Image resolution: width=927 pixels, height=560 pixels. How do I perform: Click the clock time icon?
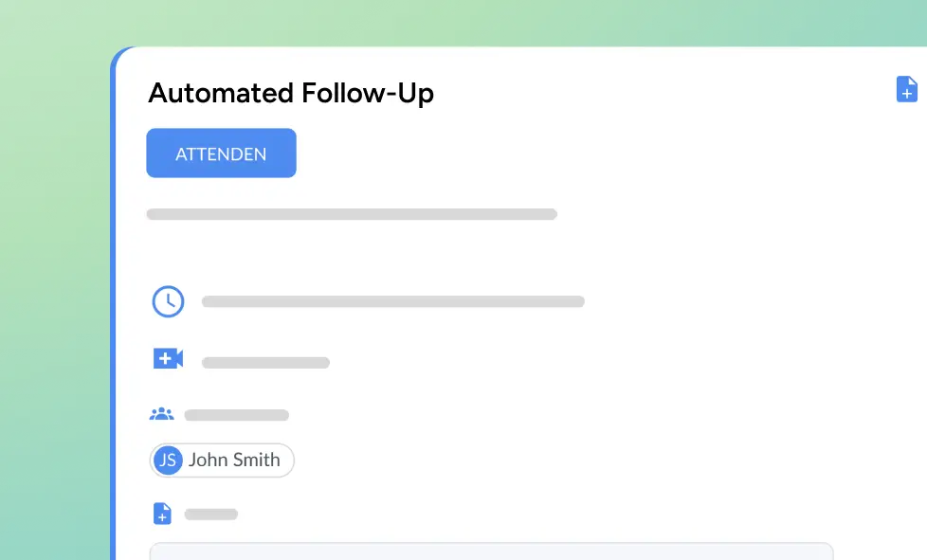coord(168,301)
